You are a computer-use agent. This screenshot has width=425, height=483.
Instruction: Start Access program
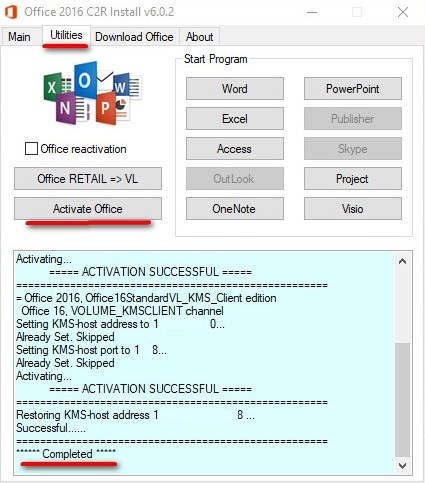click(235, 149)
